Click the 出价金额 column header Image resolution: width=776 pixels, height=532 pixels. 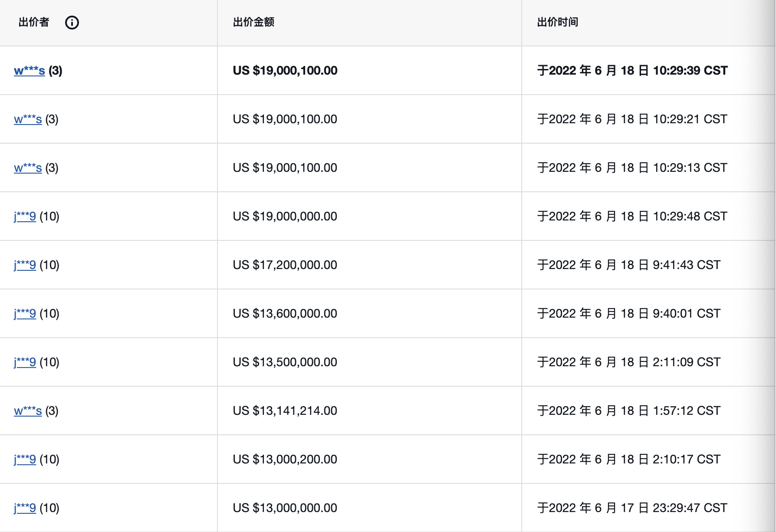pyautogui.click(x=253, y=23)
